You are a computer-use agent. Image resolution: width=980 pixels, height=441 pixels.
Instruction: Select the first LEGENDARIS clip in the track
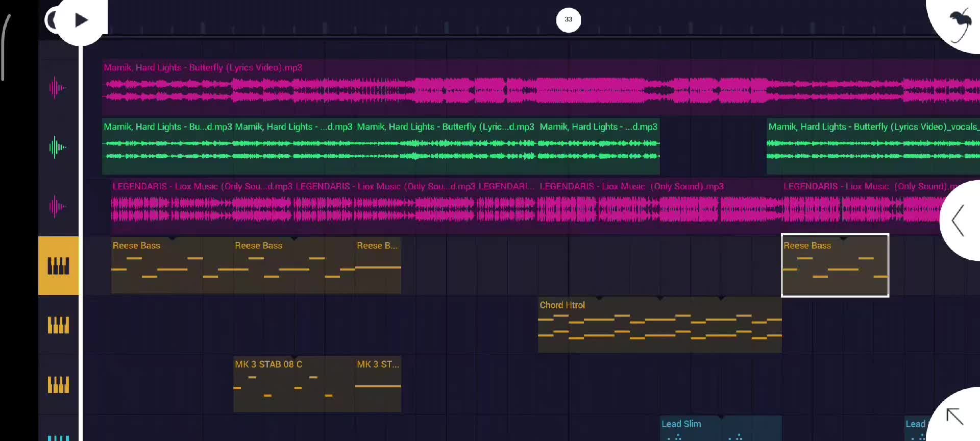pos(203,206)
